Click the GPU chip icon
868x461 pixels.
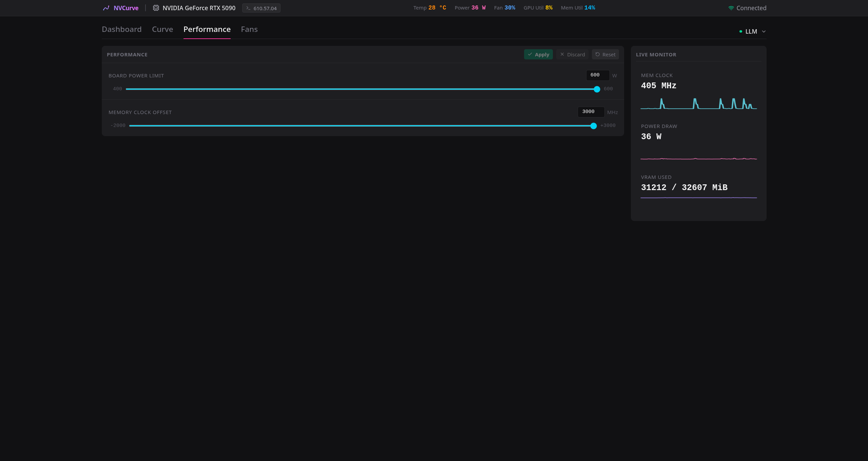pyautogui.click(x=156, y=8)
